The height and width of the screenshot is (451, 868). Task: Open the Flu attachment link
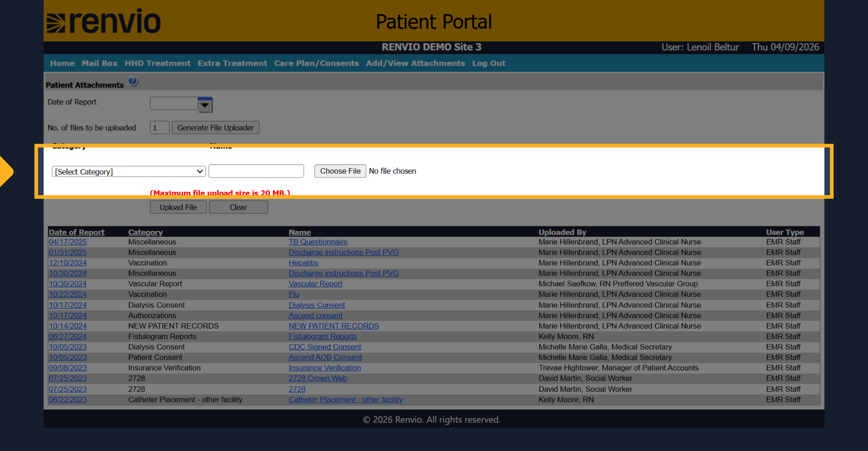tap(294, 294)
